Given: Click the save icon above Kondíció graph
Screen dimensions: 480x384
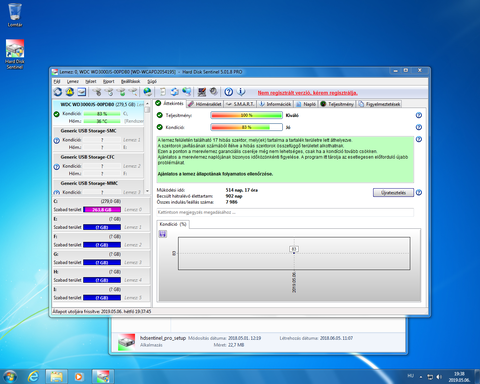Looking at the screenshot, I should click(163, 234).
